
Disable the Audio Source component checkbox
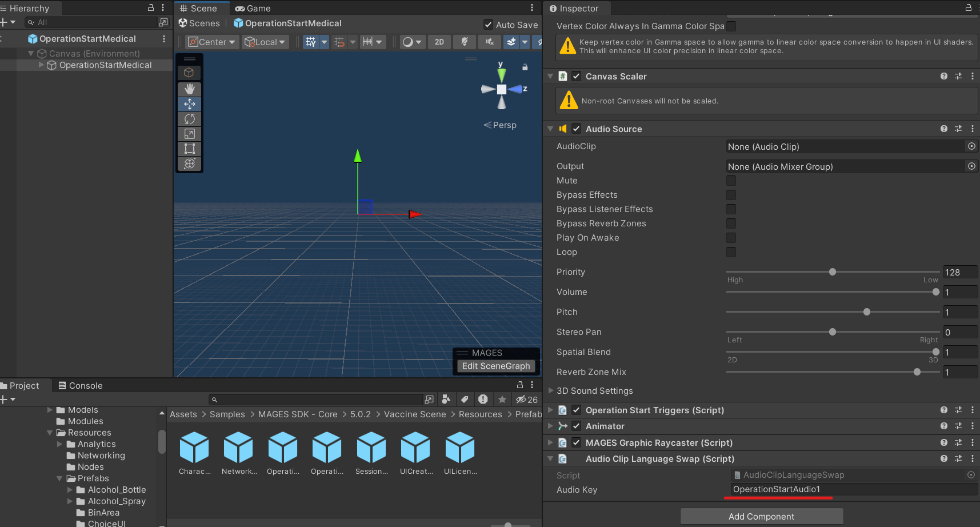pos(577,129)
